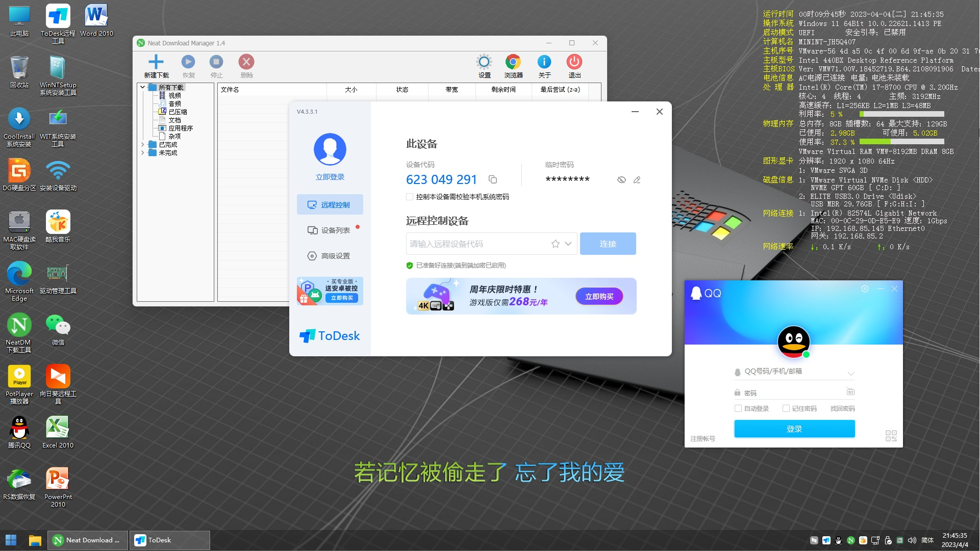
Task: Copy the ToDesk device code
Action: pyautogui.click(x=493, y=179)
